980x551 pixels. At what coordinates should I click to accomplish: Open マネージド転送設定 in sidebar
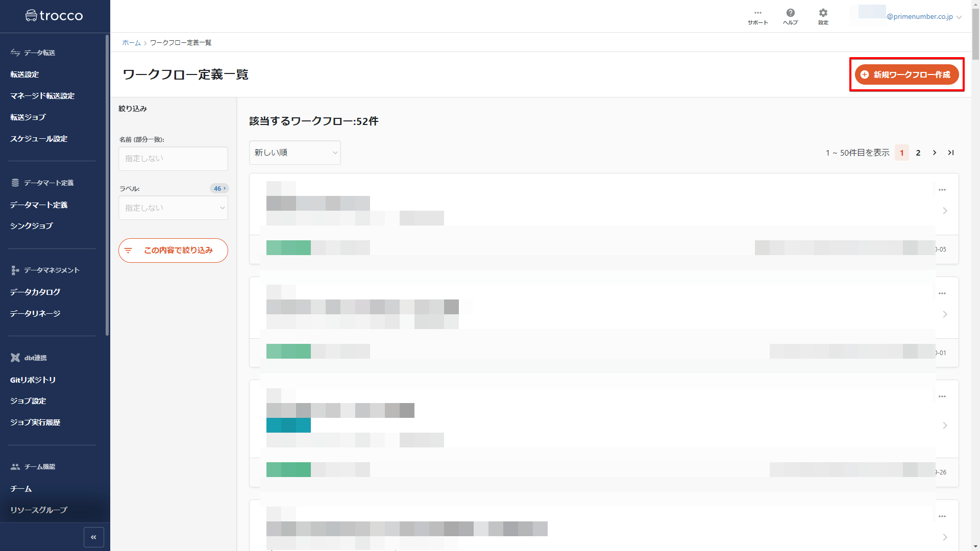point(42,96)
